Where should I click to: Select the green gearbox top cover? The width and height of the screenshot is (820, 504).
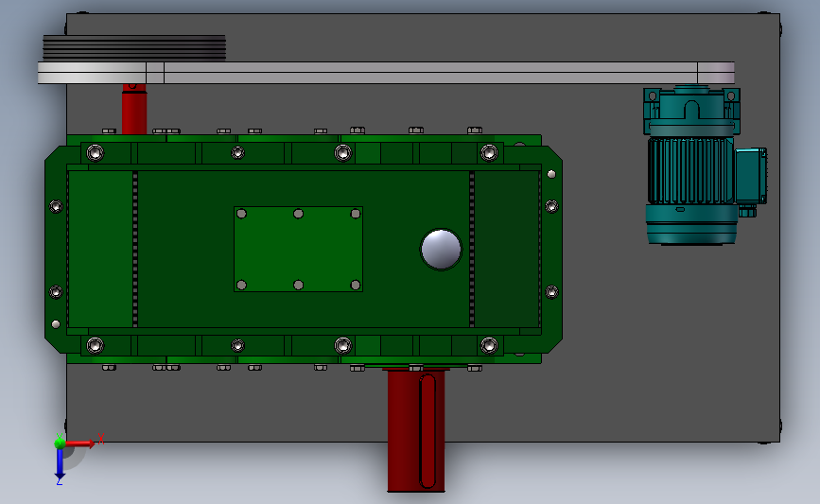(x=304, y=249)
